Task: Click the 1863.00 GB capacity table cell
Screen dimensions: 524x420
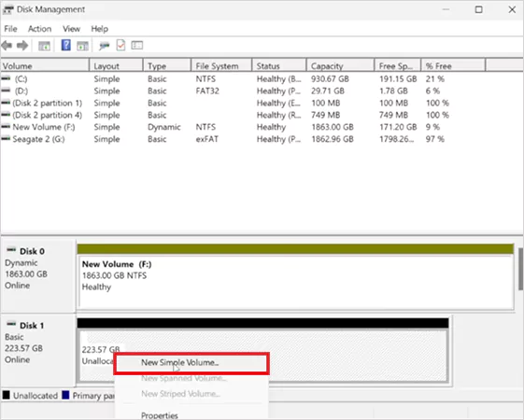Action: pos(333,127)
